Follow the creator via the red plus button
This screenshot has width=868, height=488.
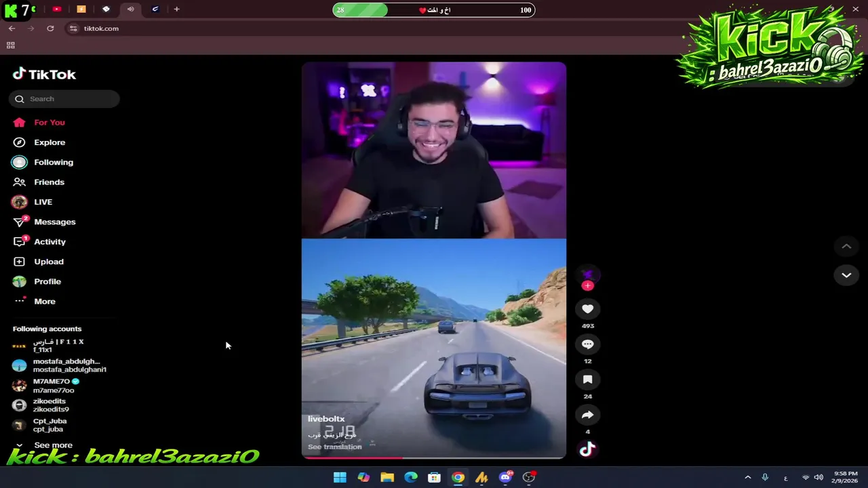tap(588, 286)
